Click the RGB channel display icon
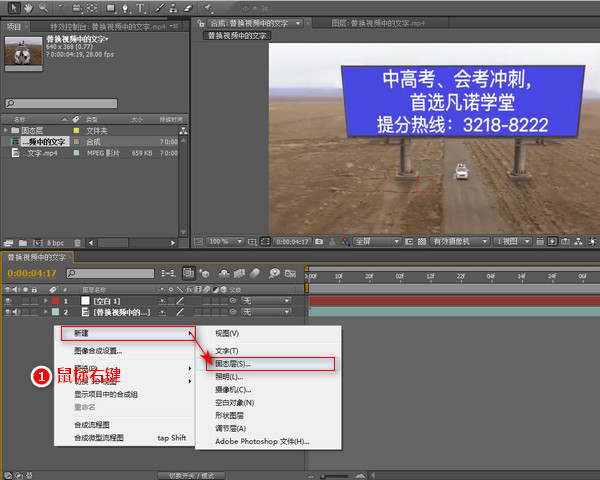The width and height of the screenshot is (600, 480). (x=345, y=242)
